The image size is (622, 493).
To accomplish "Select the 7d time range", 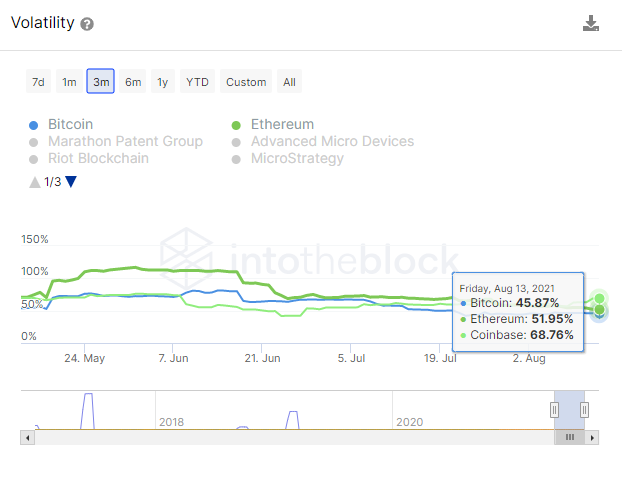I will pyautogui.click(x=38, y=82).
